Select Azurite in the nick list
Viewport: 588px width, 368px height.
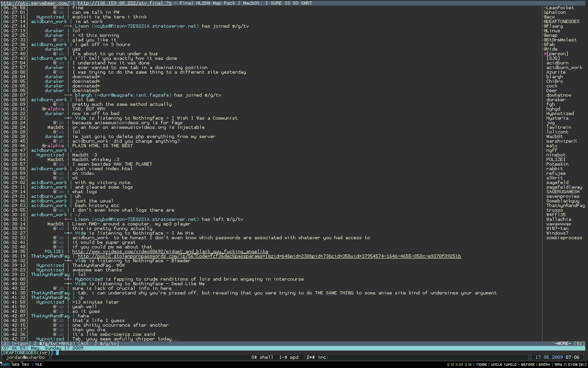pyautogui.click(x=556, y=72)
